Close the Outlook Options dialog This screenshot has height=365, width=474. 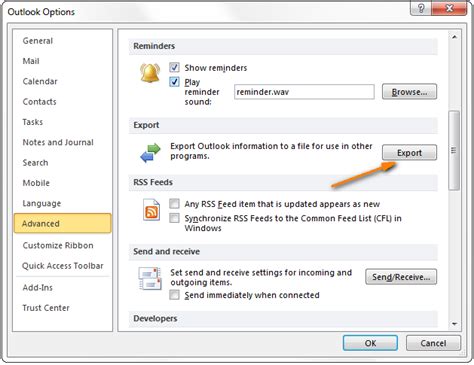[449, 8]
